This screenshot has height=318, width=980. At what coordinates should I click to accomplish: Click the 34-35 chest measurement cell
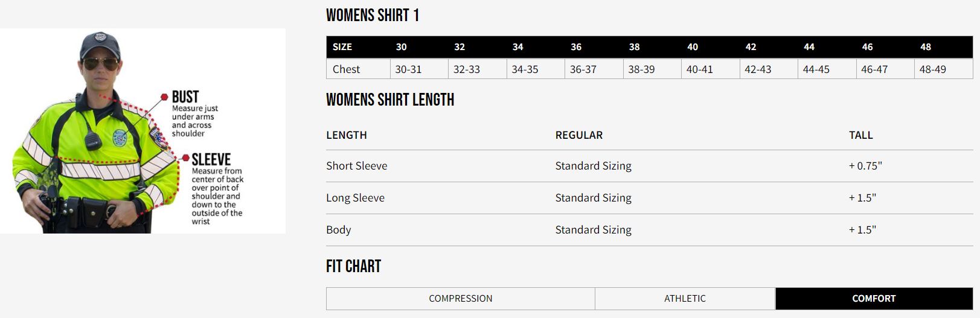click(525, 69)
